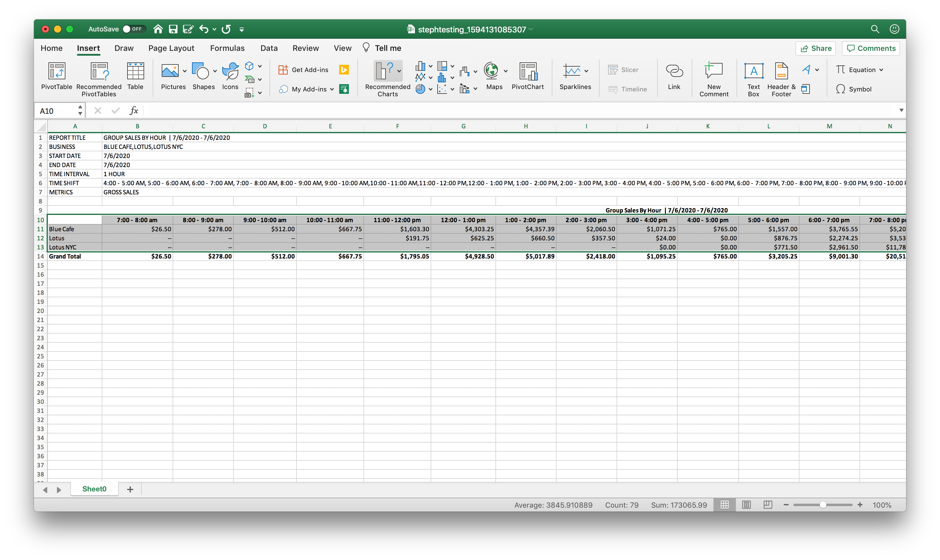Expand the formula bar chevron

click(901, 110)
